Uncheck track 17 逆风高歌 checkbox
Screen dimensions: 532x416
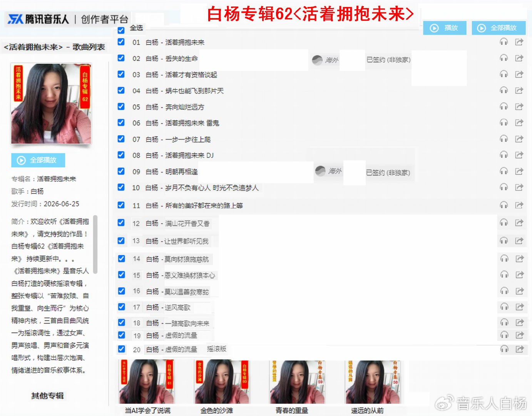point(121,307)
